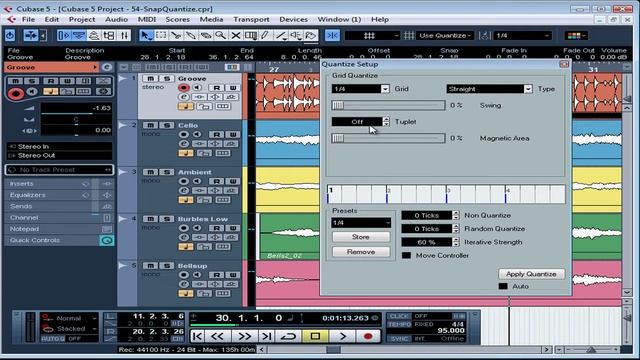Enable the Auto checkbox

coord(503,287)
